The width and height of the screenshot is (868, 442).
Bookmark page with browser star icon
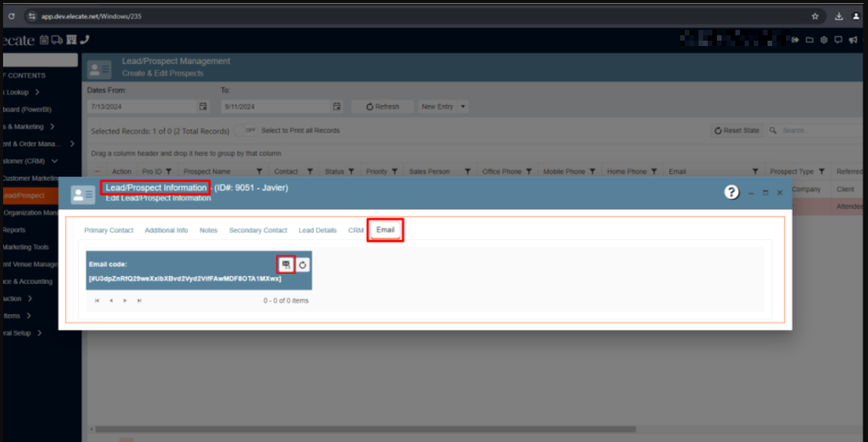(x=815, y=16)
